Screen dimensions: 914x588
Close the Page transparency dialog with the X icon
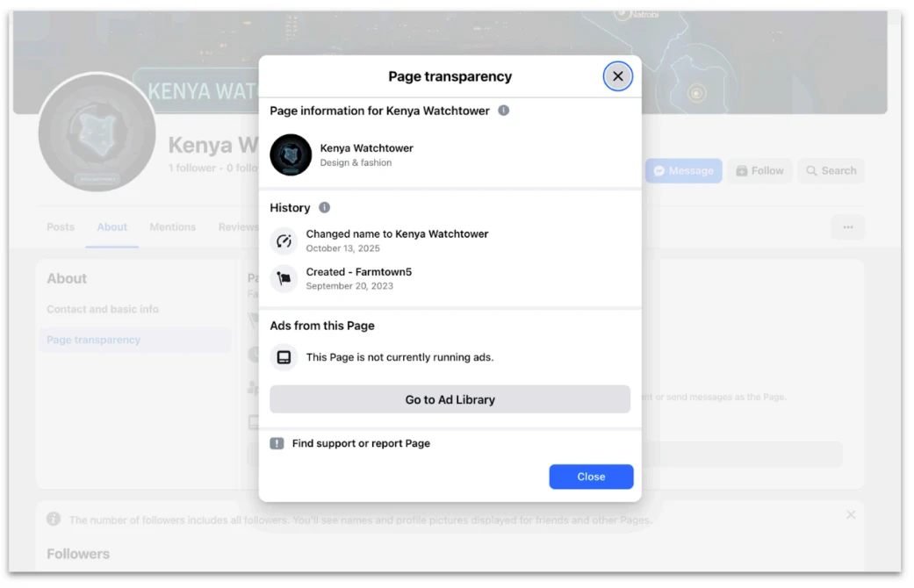[x=617, y=76]
